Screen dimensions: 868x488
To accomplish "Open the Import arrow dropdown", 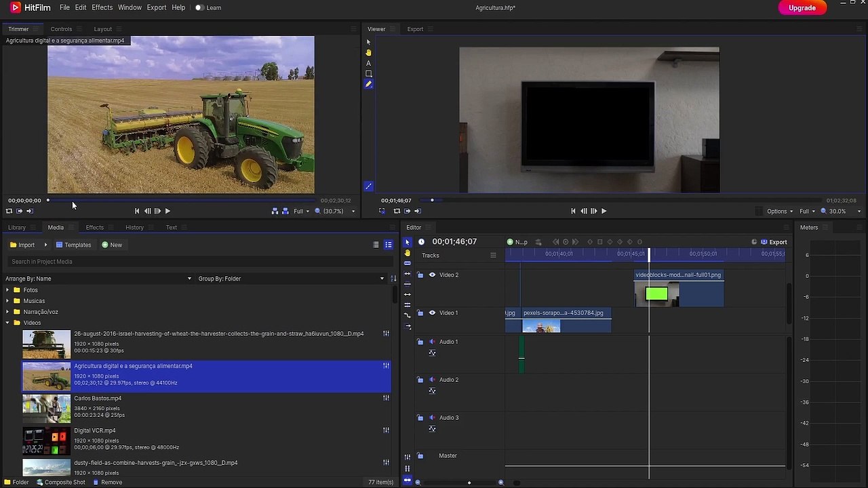I will (45, 245).
